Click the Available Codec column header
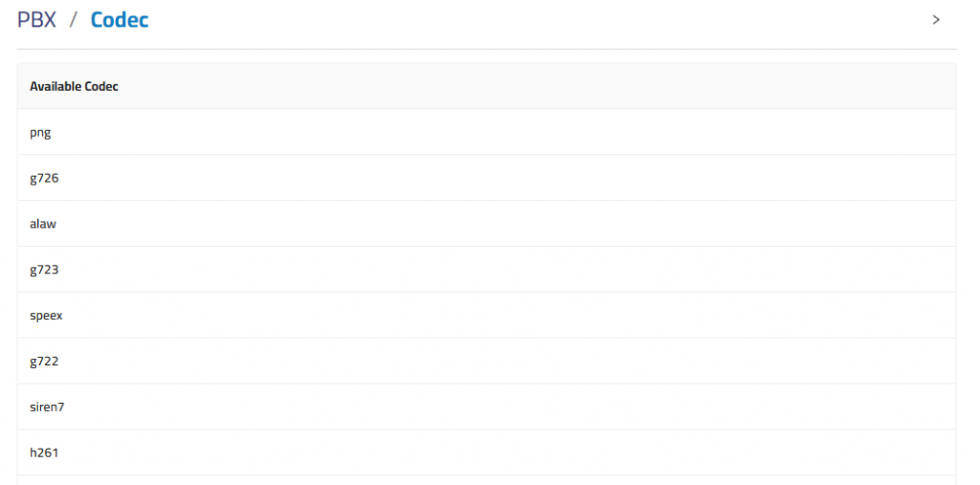980x485 pixels. point(74,86)
